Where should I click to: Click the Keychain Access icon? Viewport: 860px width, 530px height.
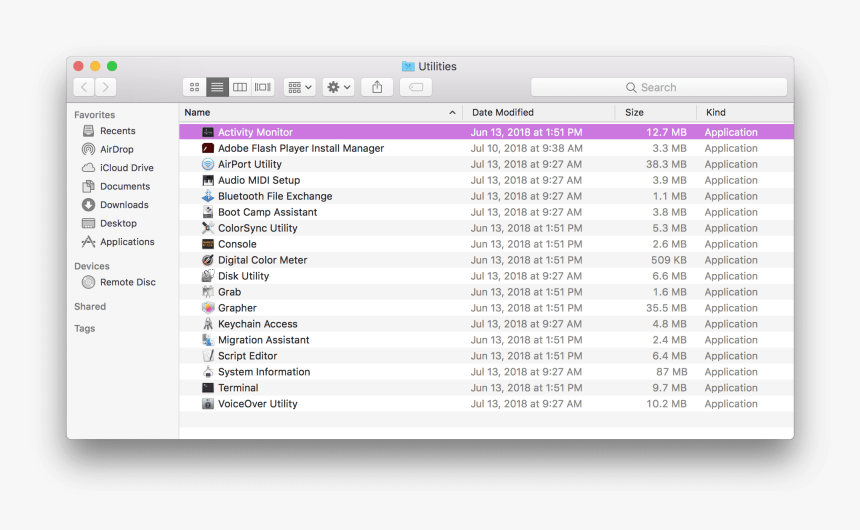coord(208,324)
